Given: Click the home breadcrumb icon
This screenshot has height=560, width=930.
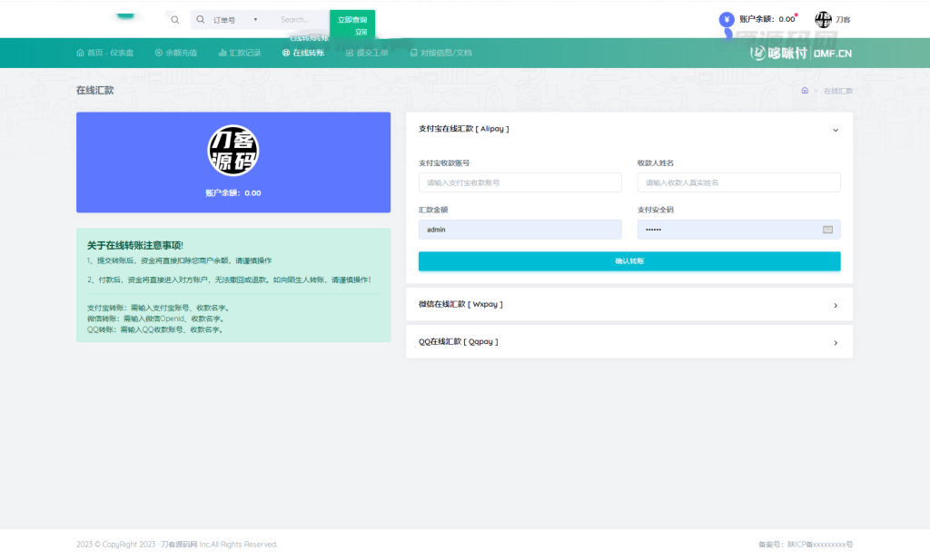Looking at the screenshot, I should [805, 91].
